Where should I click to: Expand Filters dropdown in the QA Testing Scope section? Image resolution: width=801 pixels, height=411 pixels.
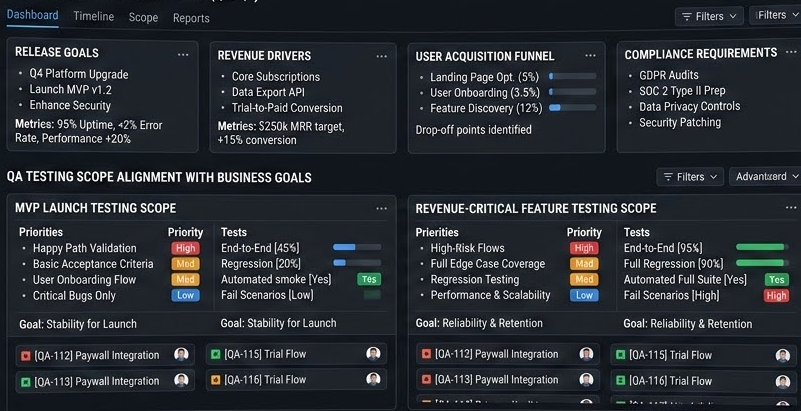click(691, 177)
